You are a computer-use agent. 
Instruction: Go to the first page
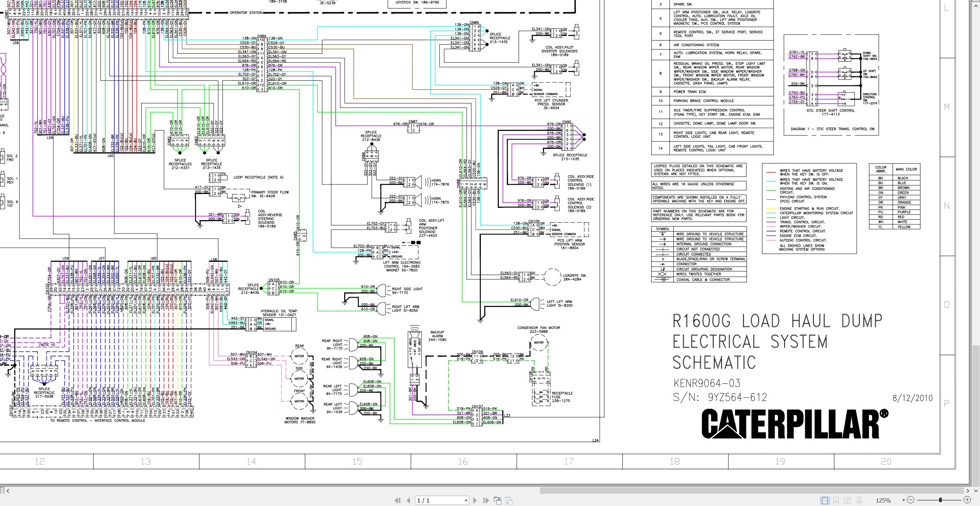click(398, 500)
